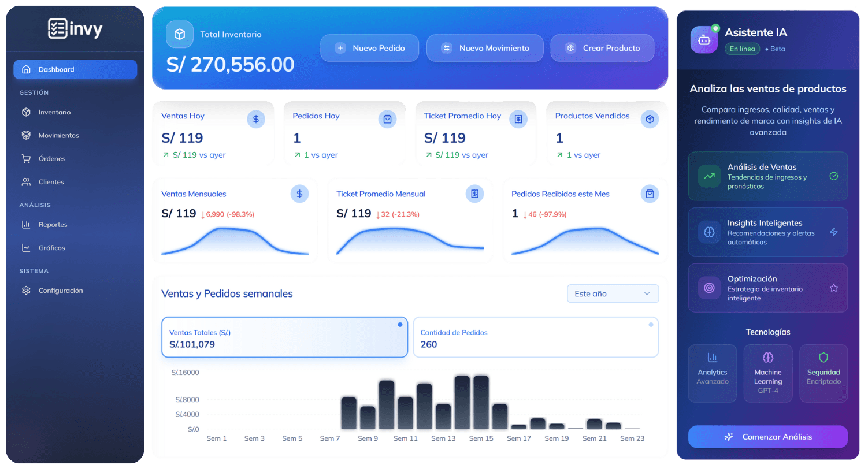Click the bag icon in Pedidos Recibidos este Mes

(x=650, y=194)
